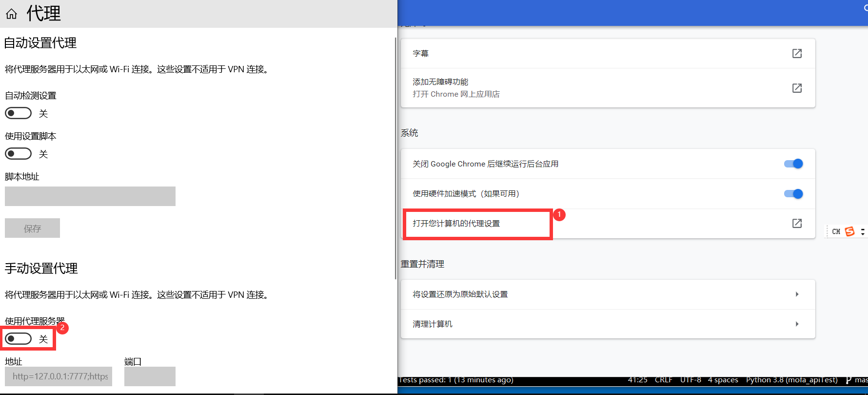Click the Python 3.8 interpreter status item
The image size is (868, 395).
click(x=791, y=380)
